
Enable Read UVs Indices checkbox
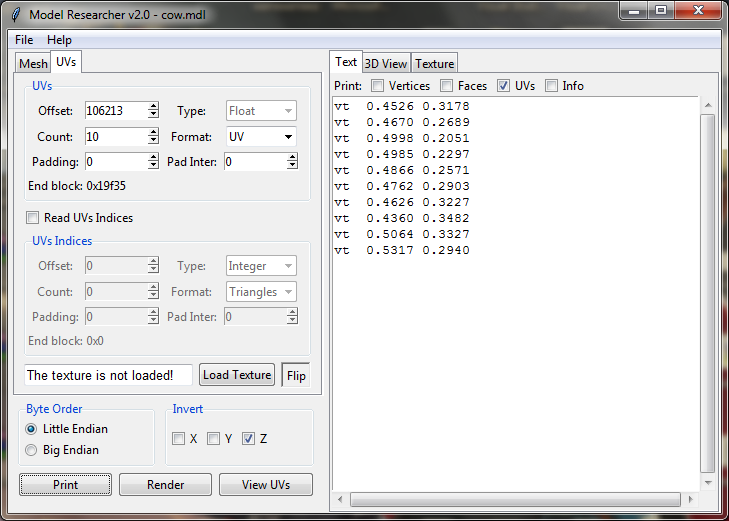(x=33, y=218)
